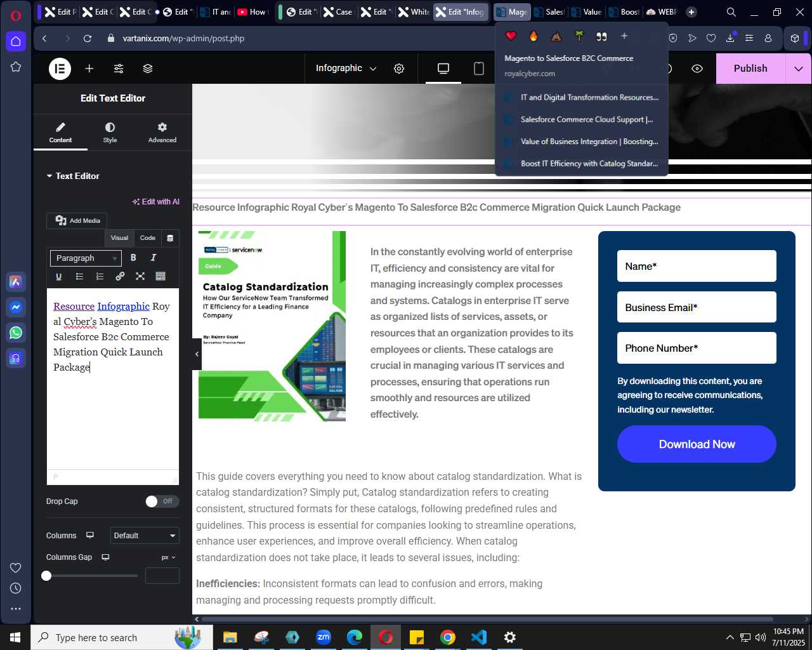React with the fire emoji

(534, 36)
